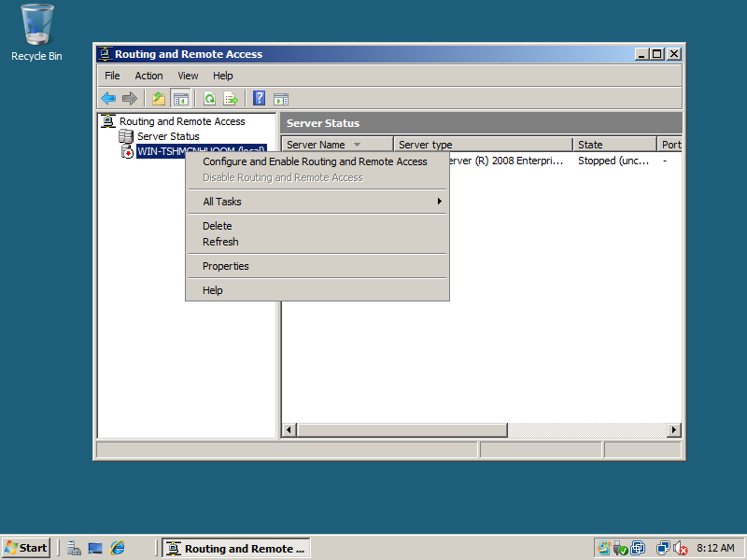Click the 8:12 AM system clock
Screen dimensions: 747x560
tap(715, 548)
